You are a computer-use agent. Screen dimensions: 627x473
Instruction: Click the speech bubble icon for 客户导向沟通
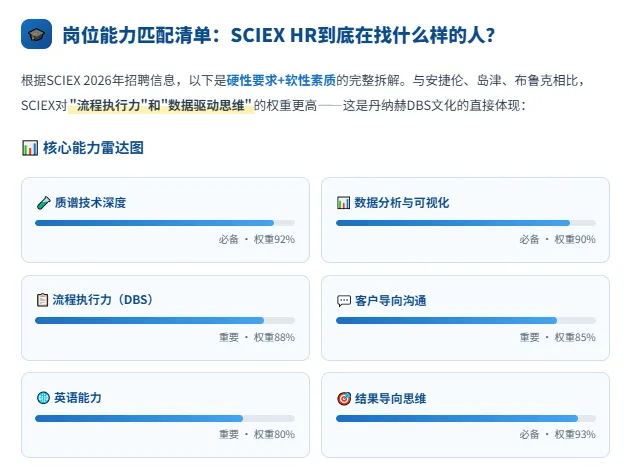(x=344, y=301)
